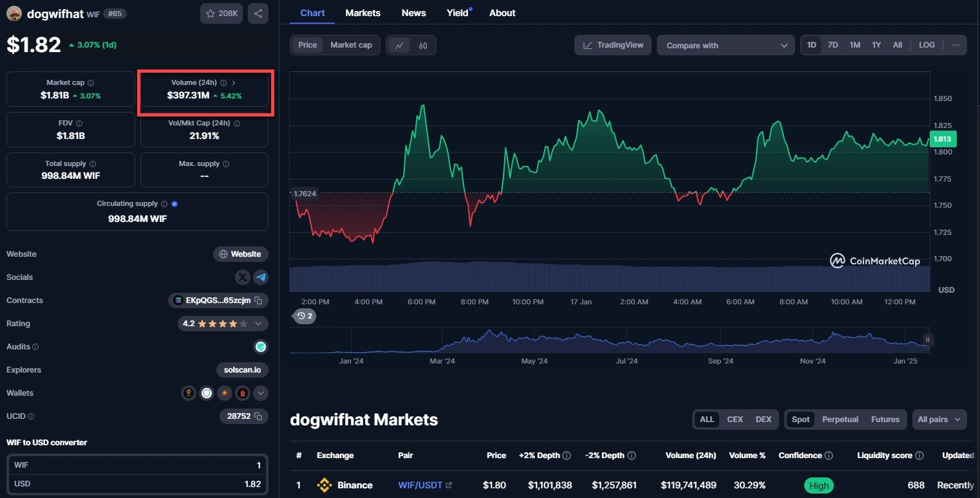Open the Compare with dropdown
980x498 pixels.
pyautogui.click(x=726, y=45)
